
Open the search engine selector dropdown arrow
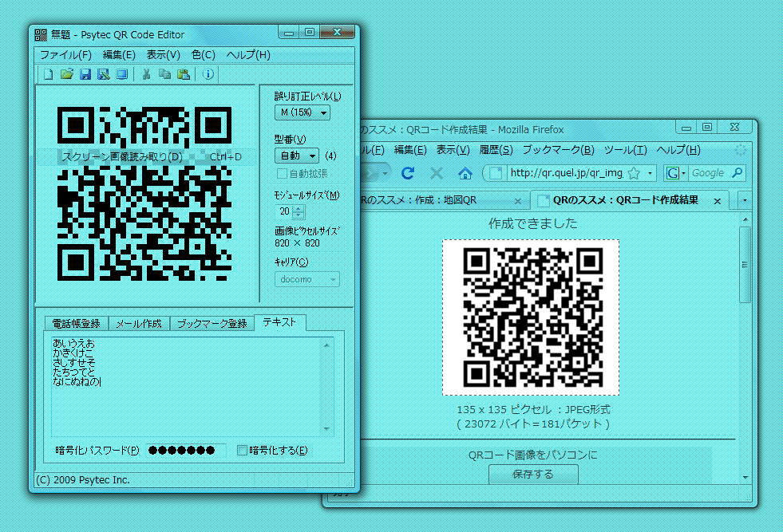click(x=683, y=173)
